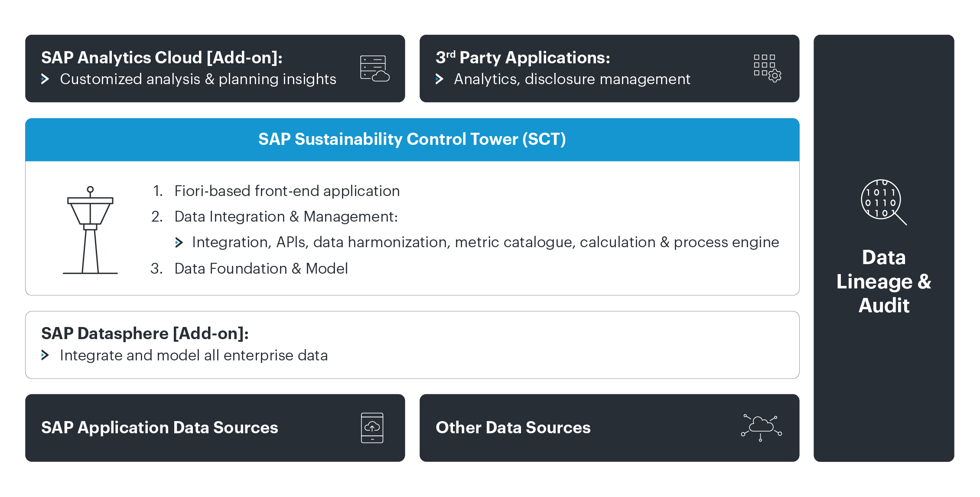The image size is (980, 497).
Task: Click the server cloud icon in Analytics Cloud box
Action: (x=375, y=69)
